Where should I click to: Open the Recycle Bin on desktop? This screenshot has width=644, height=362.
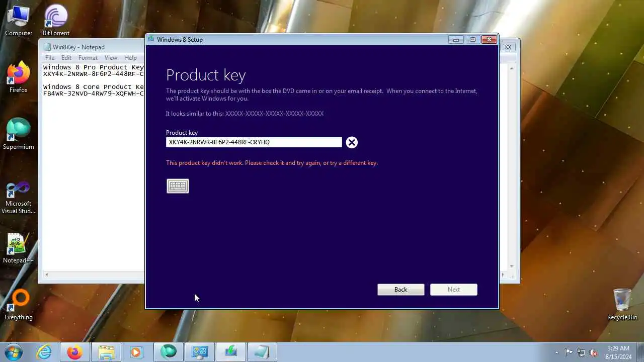(x=622, y=305)
